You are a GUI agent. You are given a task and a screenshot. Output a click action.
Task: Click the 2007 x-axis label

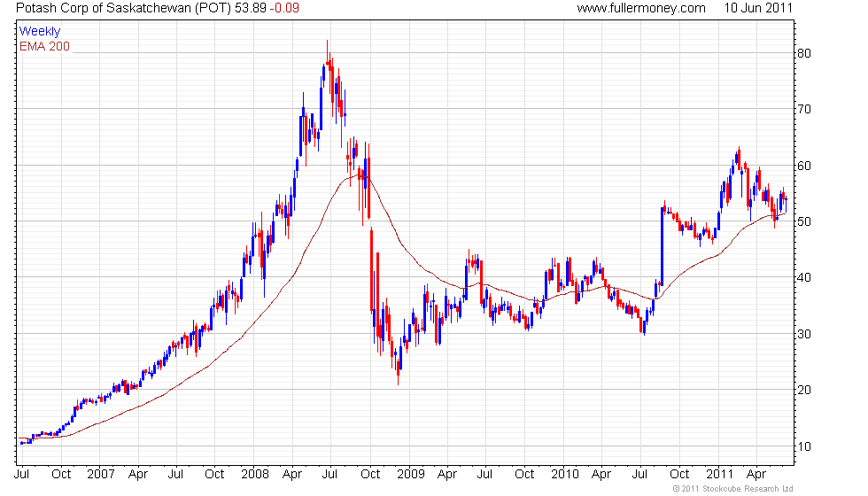(x=101, y=475)
